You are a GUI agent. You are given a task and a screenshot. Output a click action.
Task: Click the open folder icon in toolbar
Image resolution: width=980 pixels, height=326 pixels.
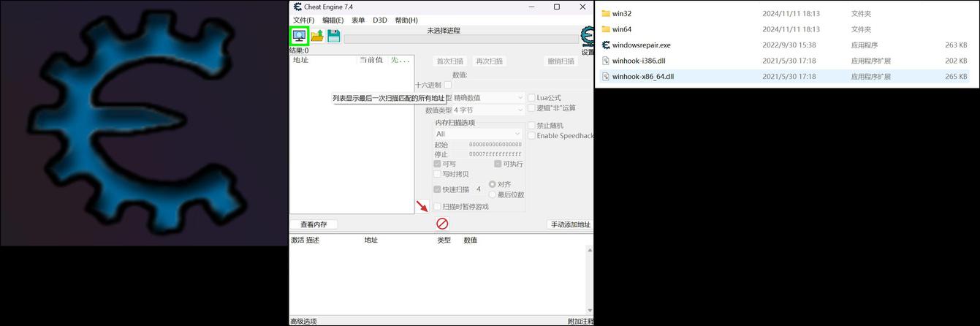pyautogui.click(x=317, y=36)
